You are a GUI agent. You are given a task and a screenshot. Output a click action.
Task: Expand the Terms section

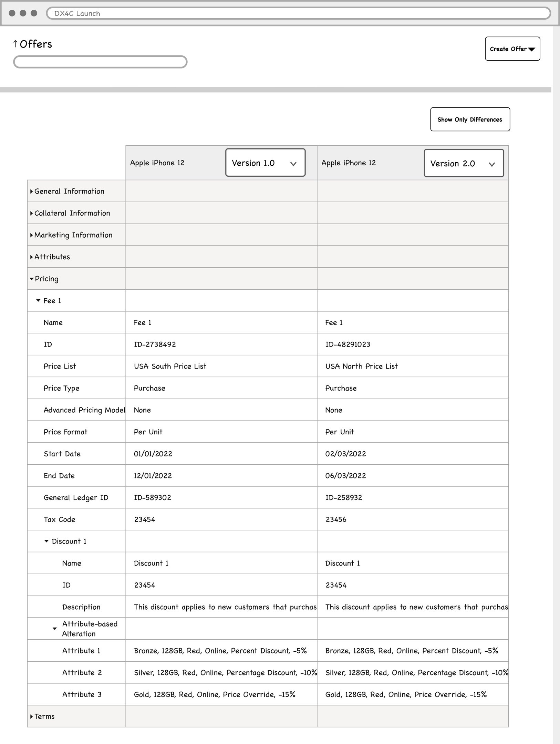point(32,716)
